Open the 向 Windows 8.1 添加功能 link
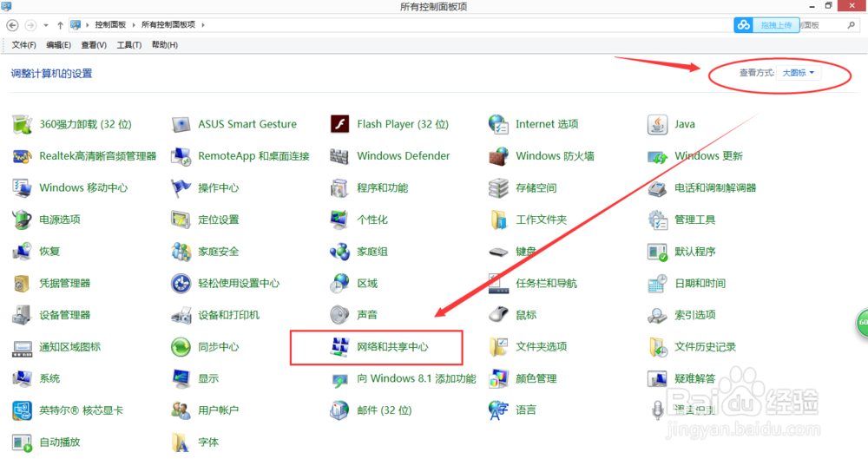The width and height of the screenshot is (868, 459). point(417,378)
